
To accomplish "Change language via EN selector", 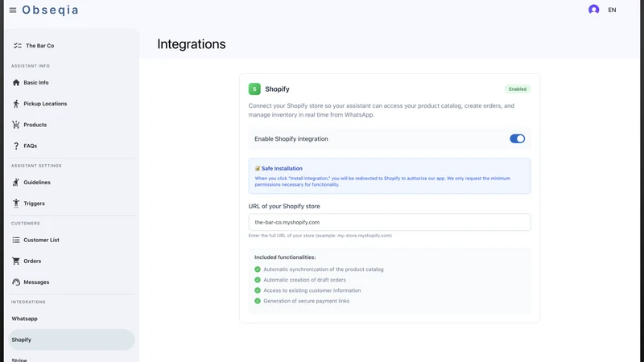I will (x=612, y=10).
